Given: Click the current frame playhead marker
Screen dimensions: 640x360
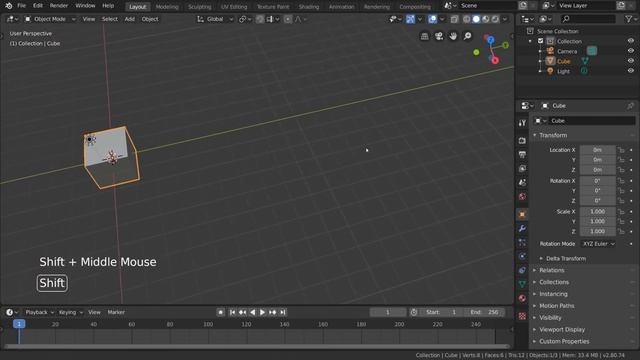Looking at the screenshot, I should click(x=19, y=324).
